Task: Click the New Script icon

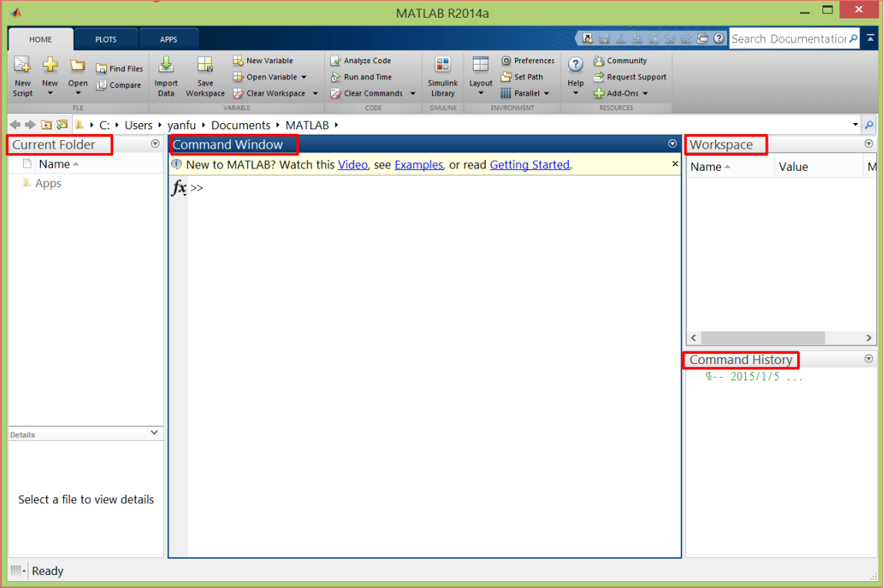Action: coord(22,65)
